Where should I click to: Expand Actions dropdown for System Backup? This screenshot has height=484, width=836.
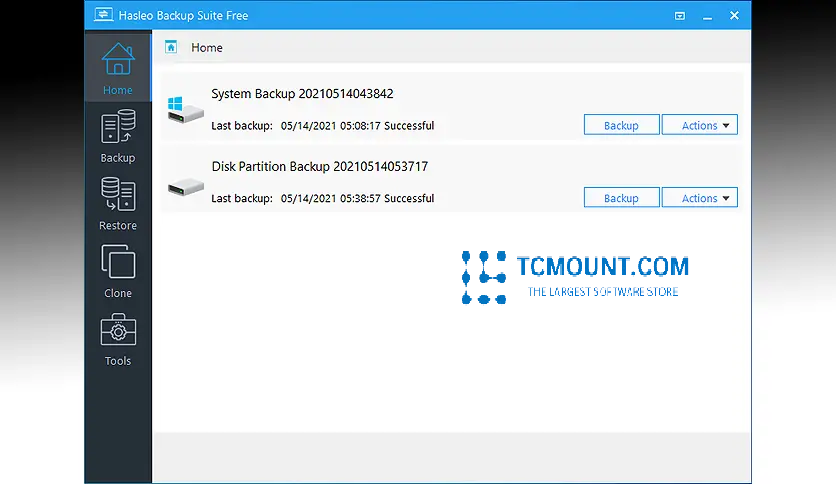coord(699,125)
